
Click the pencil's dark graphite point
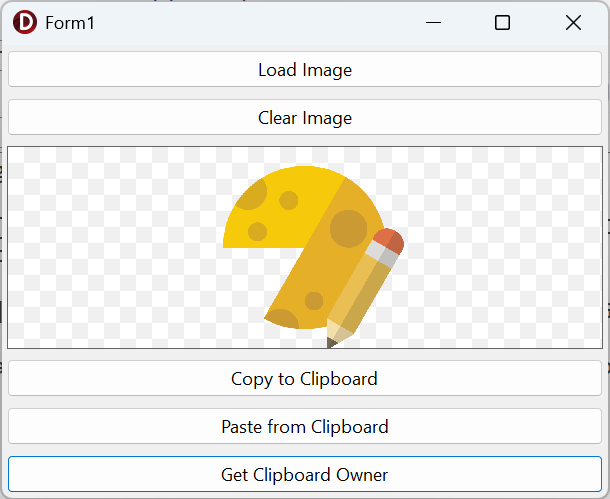331,343
